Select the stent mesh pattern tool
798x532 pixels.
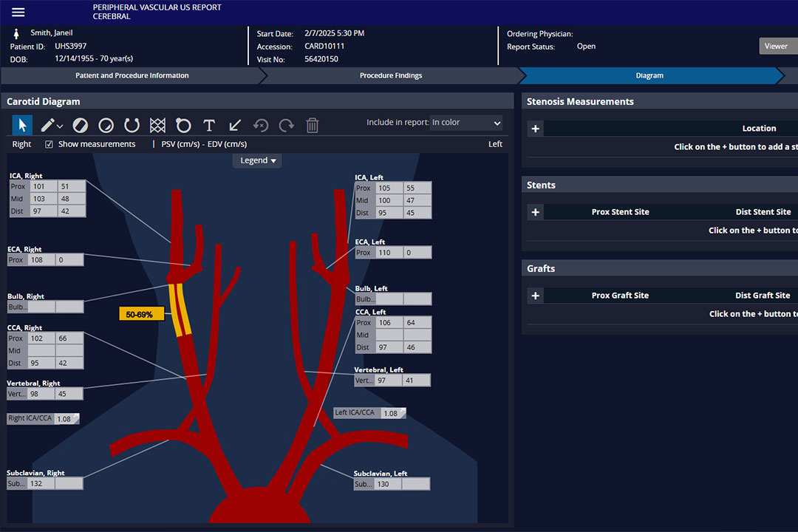click(157, 125)
